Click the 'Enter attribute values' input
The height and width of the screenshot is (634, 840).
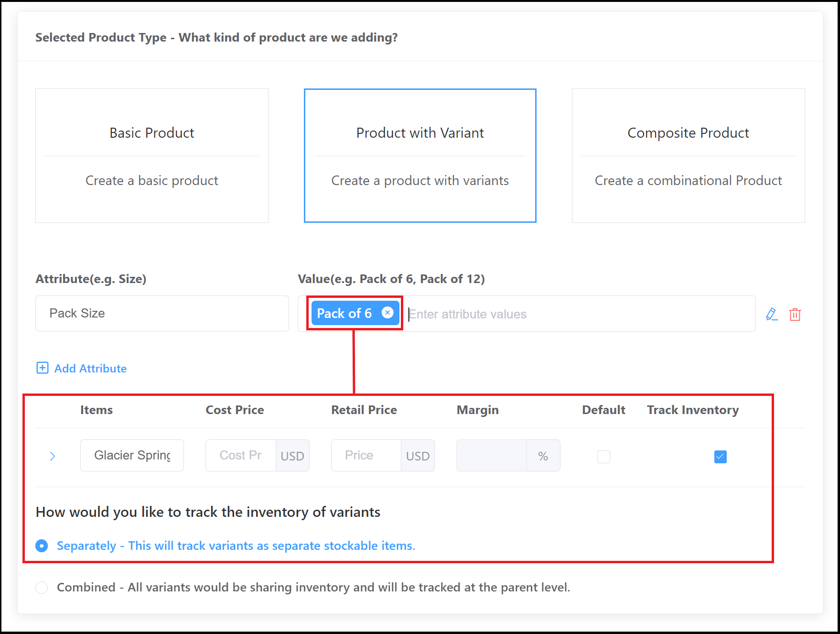[573, 314]
